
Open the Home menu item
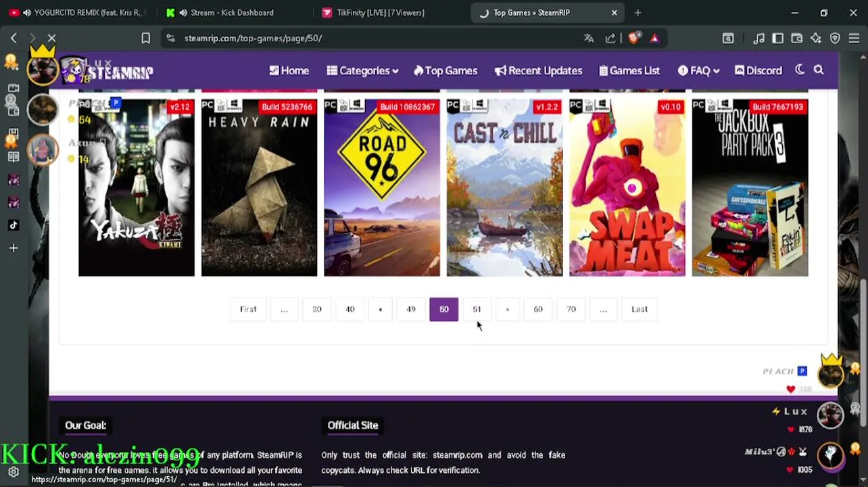coord(289,70)
